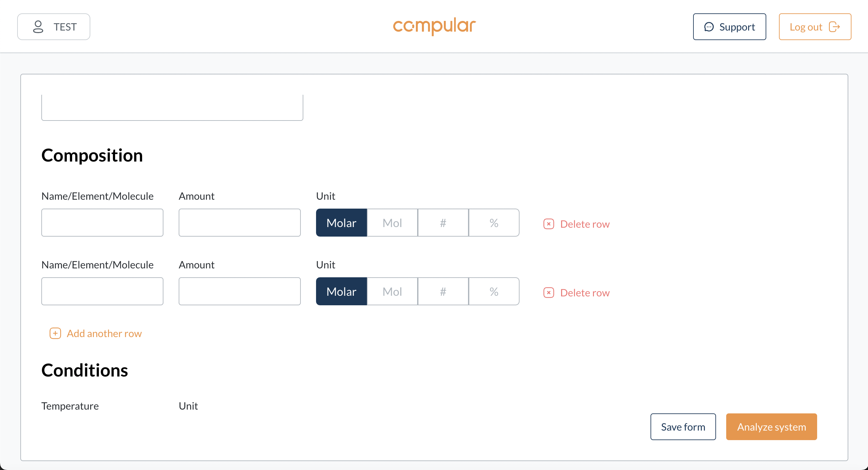The width and height of the screenshot is (868, 470).
Task: Click the partially visible text box above Composition
Action: [x=172, y=108]
